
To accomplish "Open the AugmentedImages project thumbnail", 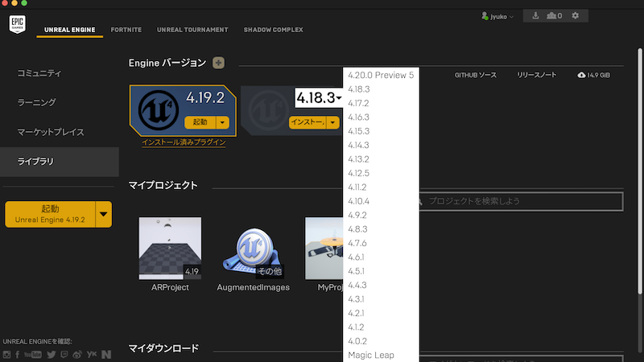I will (x=253, y=251).
